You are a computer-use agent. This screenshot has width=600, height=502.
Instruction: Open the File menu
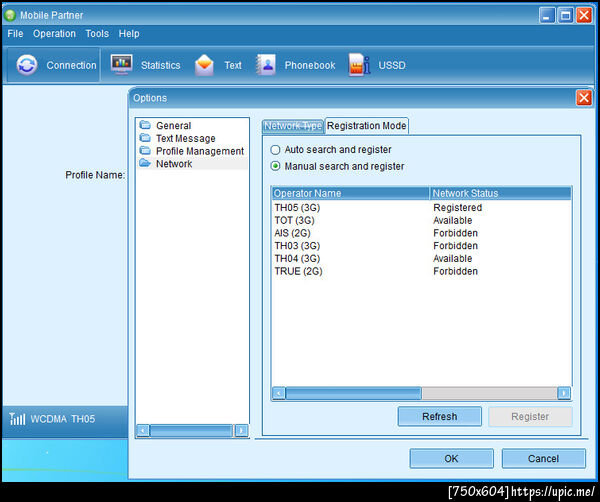(x=15, y=34)
